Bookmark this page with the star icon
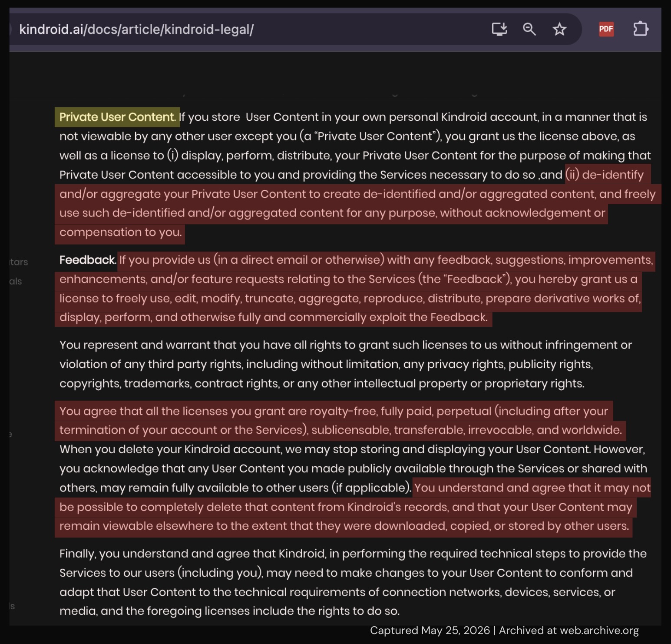The image size is (671, 644). coord(559,29)
